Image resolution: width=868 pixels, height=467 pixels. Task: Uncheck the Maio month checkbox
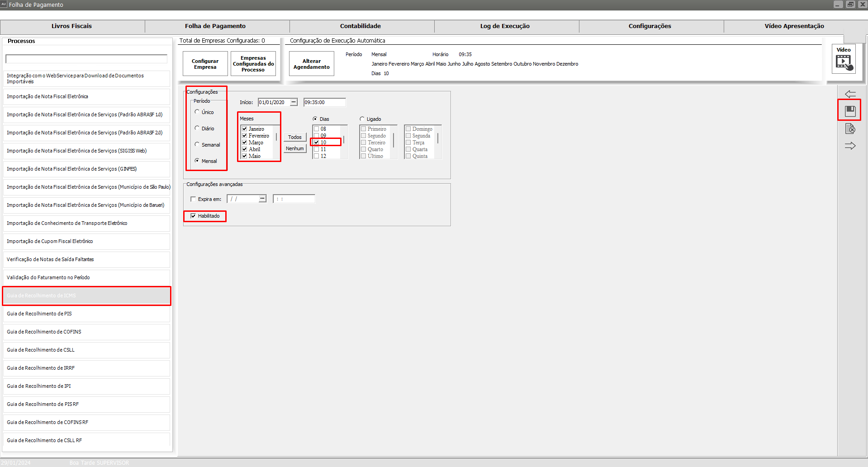244,156
